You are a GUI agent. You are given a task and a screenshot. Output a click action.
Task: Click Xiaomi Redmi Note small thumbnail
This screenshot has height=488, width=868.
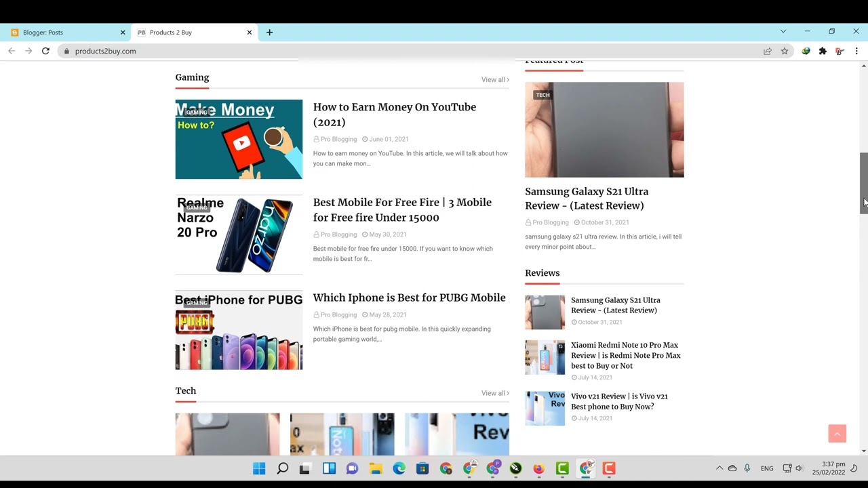[x=545, y=357]
